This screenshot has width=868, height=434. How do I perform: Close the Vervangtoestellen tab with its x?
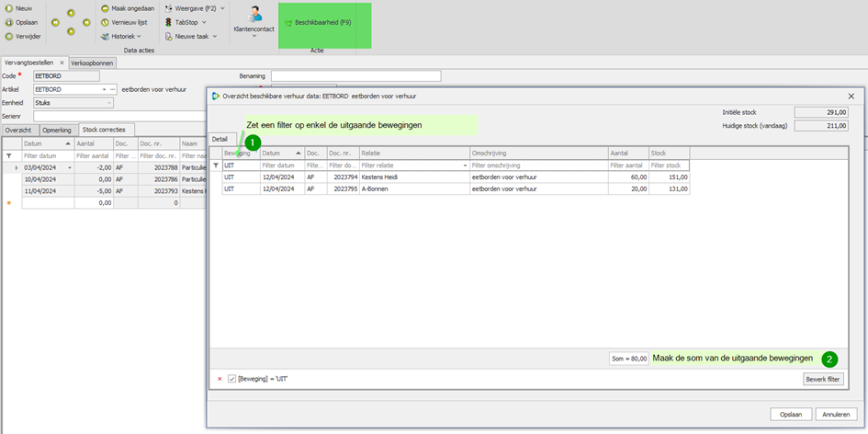(x=62, y=63)
